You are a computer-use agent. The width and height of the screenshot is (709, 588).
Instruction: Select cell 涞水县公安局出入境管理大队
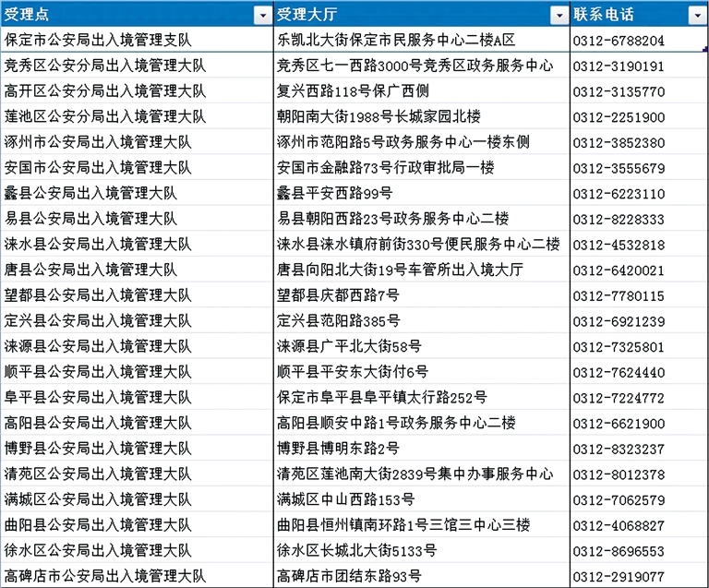[137, 244]
